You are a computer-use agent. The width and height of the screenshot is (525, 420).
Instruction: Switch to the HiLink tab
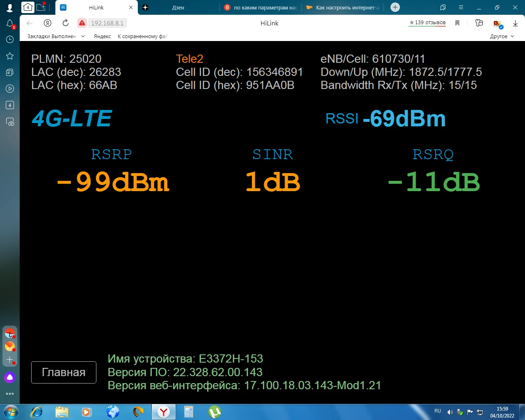point(96,7)
